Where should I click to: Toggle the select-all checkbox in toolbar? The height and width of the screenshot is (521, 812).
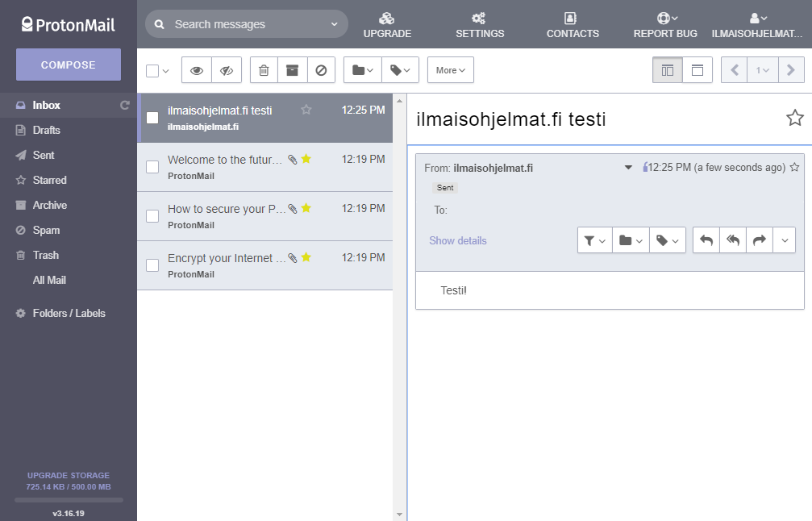click(x=152, y=70)
